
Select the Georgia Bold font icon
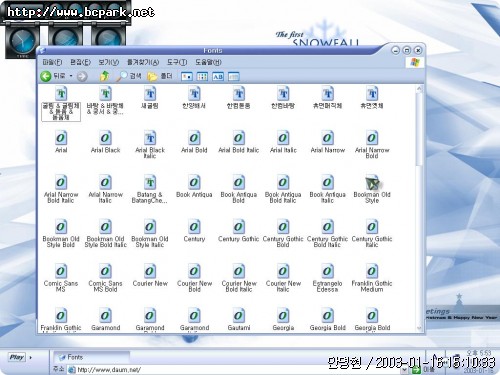click(327, 316)
